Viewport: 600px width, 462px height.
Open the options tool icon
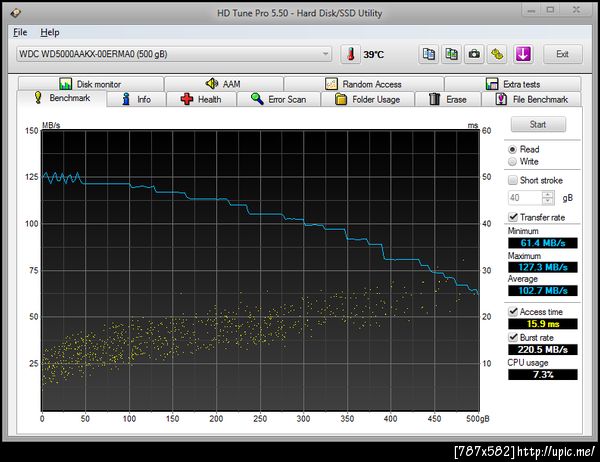click(497, 54)
